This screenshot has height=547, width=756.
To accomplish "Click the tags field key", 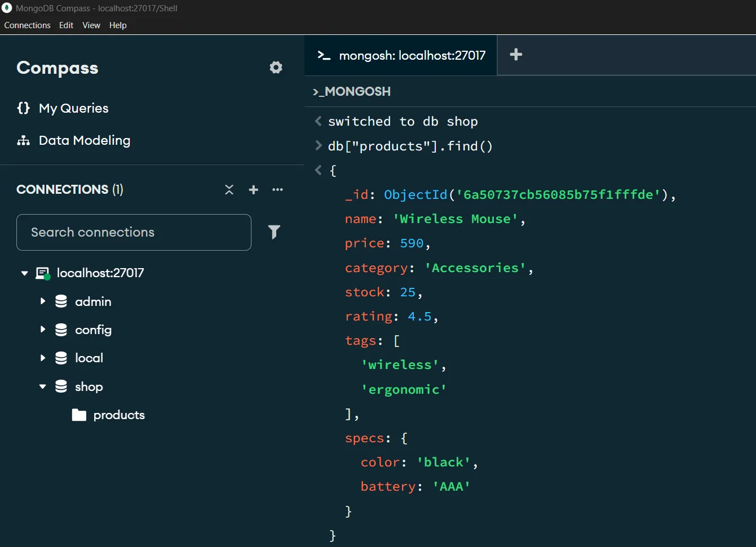I will click(x=360, y=341).
